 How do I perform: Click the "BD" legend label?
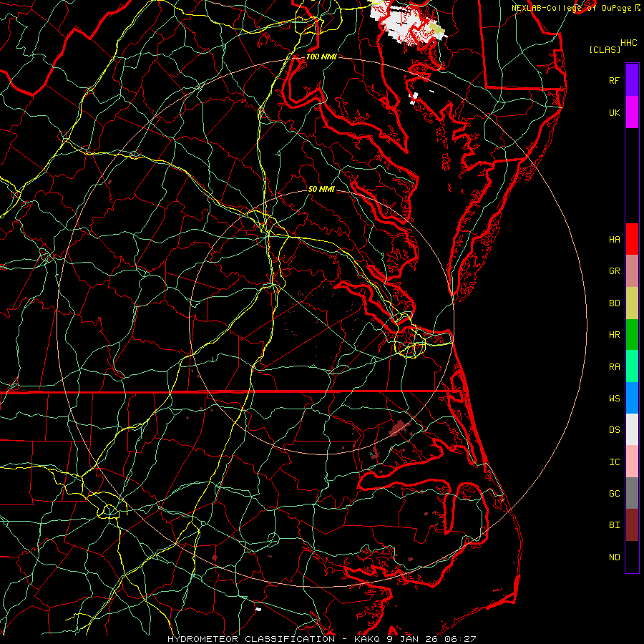point(614,303)
